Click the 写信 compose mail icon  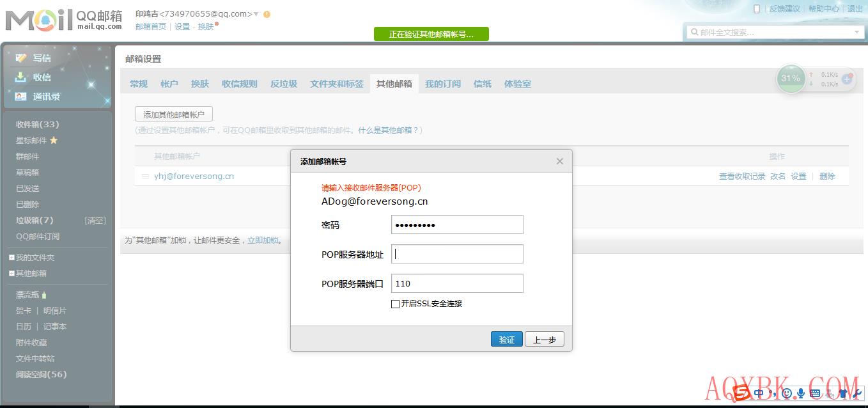tap(21, 58)
